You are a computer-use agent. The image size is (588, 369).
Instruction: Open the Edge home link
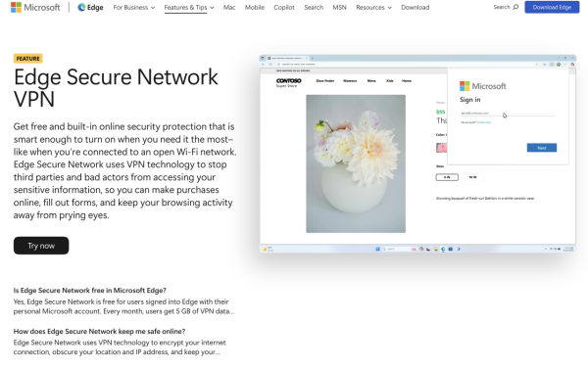(x=90, y=7)
